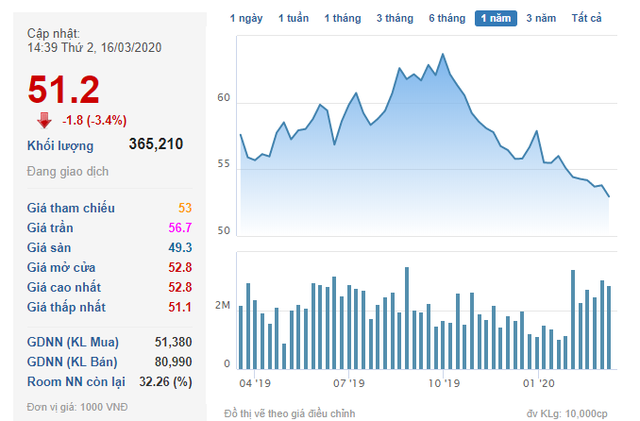Click the red down arrow price indicator
Viewport: 640px width, 421px height.
(43, 121)
